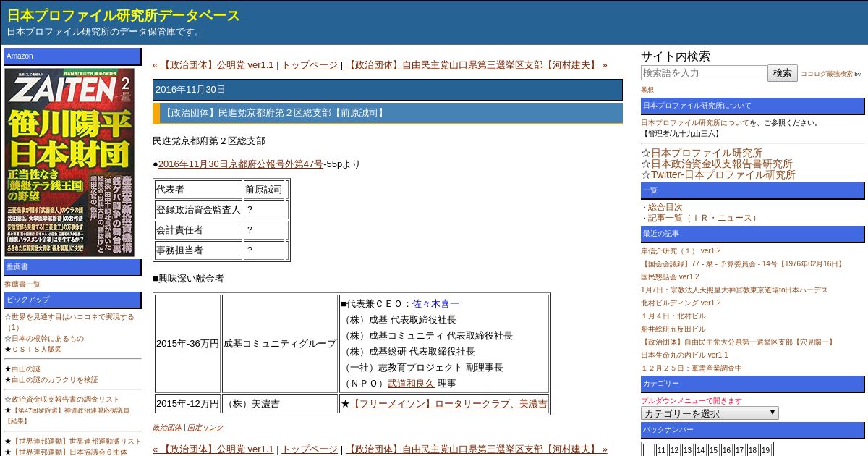Viewport: 868px width, 456px height.
Task: Open recent post 自由民主党大分県第一選挙区支部【穴見陽一】
Action: click(738, 342)
